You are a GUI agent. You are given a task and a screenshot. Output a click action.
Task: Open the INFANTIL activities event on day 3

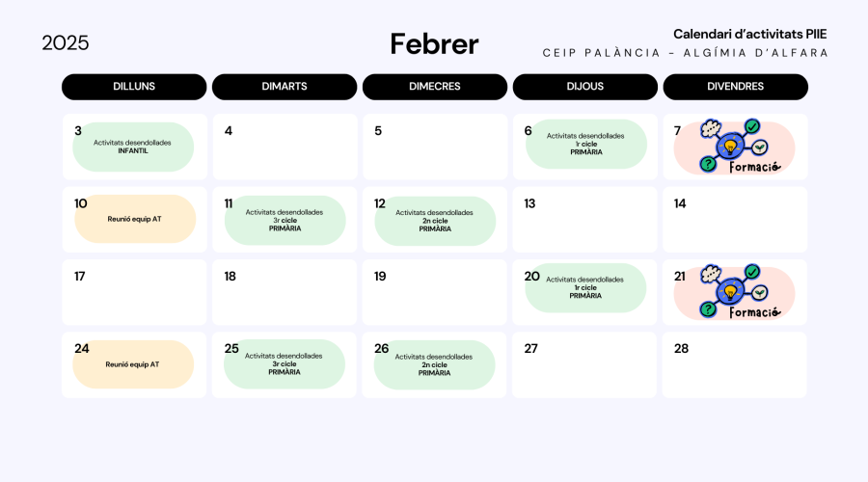coord(133,147)
